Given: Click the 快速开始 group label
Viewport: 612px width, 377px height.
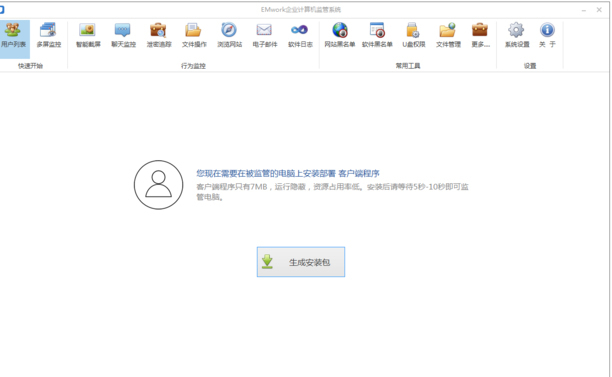Looking at the screenshot, I should pos(30,66).
